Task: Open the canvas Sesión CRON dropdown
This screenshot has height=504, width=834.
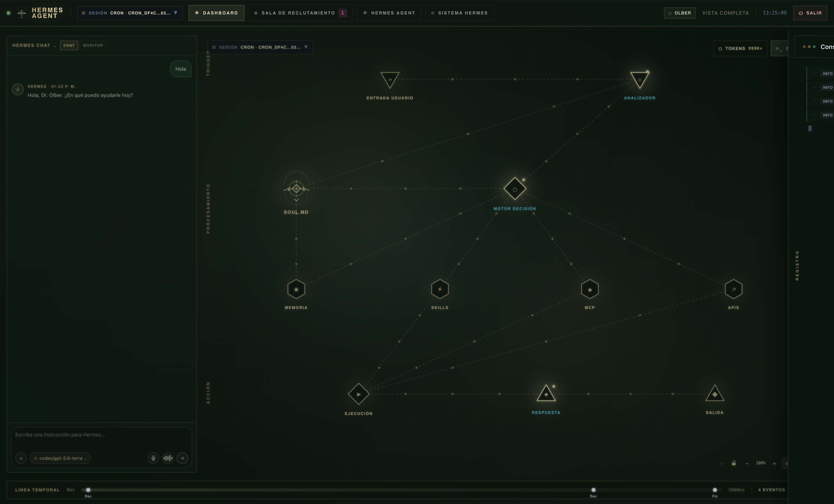Action: (x=260, y=47)
